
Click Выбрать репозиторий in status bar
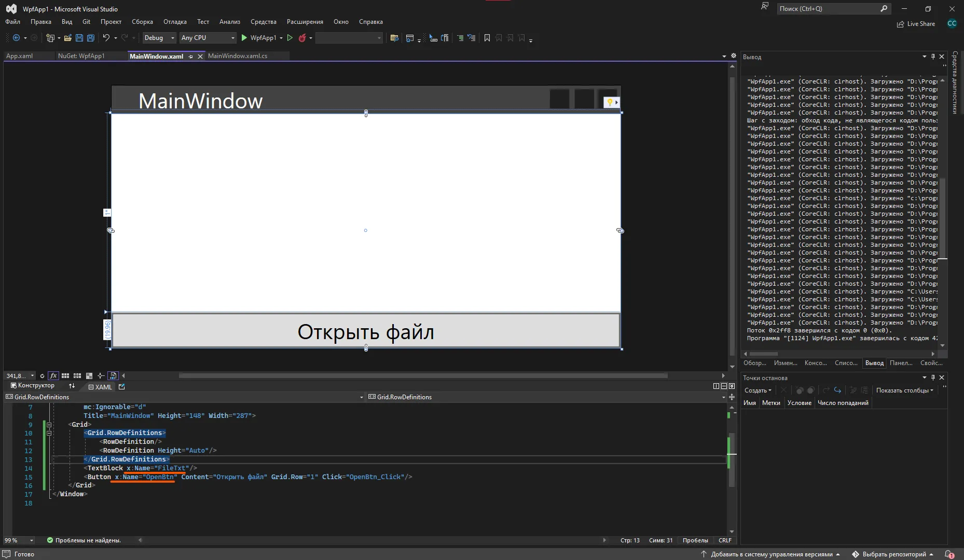click(894, 554)
